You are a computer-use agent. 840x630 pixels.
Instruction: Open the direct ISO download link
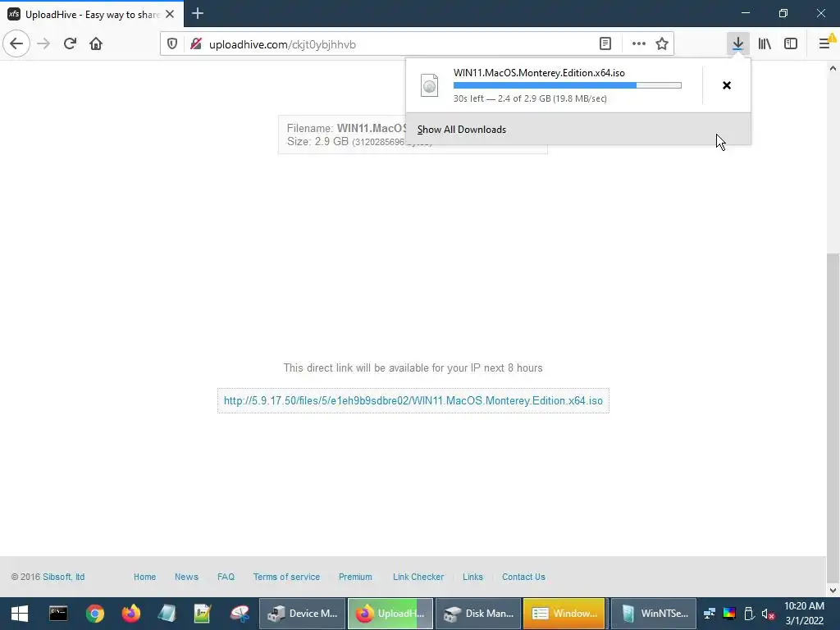[413, 400]
